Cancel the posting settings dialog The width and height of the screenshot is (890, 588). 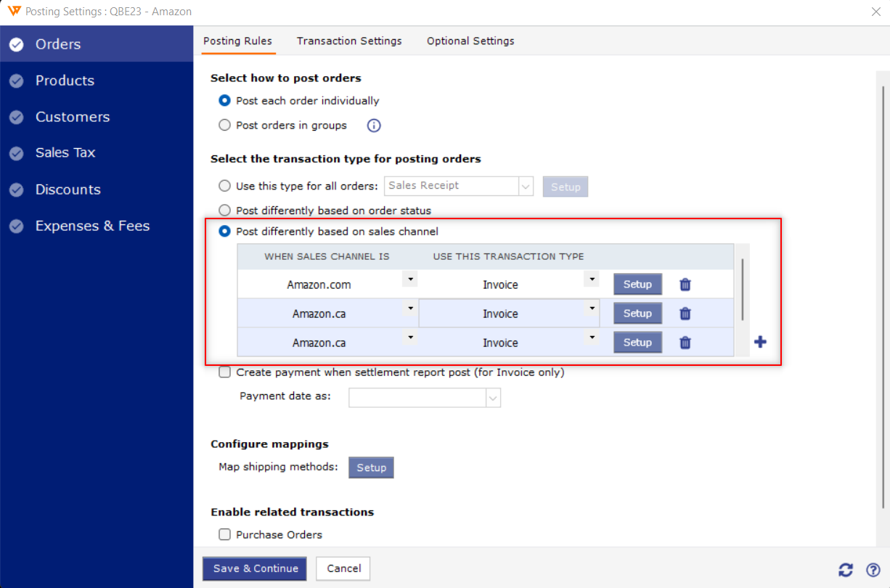coord(344,569)
